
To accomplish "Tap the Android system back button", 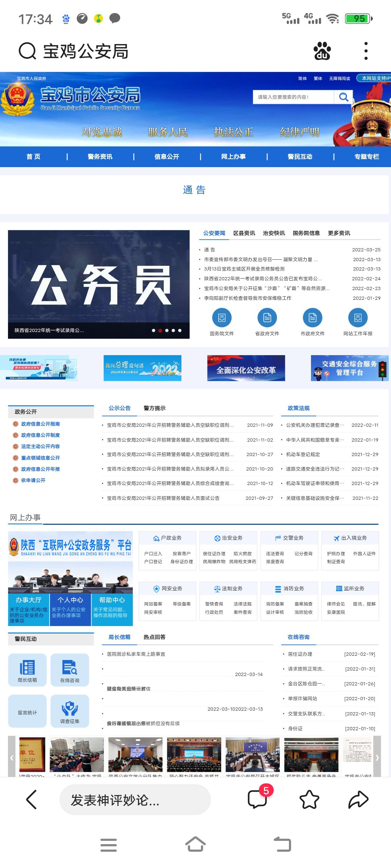I will [x=282, y=844].
